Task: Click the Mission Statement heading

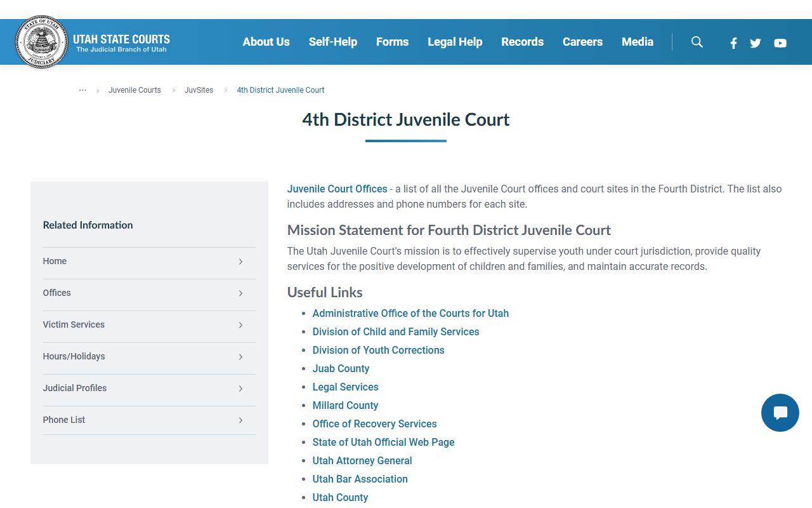Action: [449, 231]
